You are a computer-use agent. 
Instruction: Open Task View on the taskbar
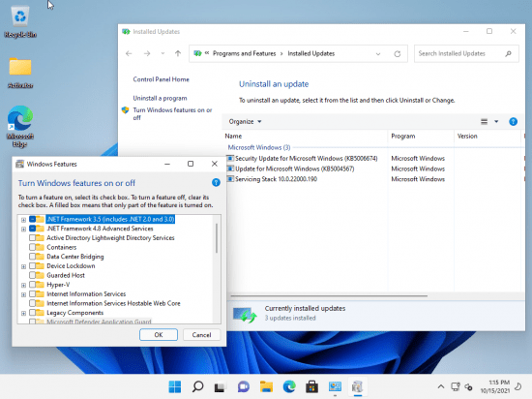(x=221, y=386)
